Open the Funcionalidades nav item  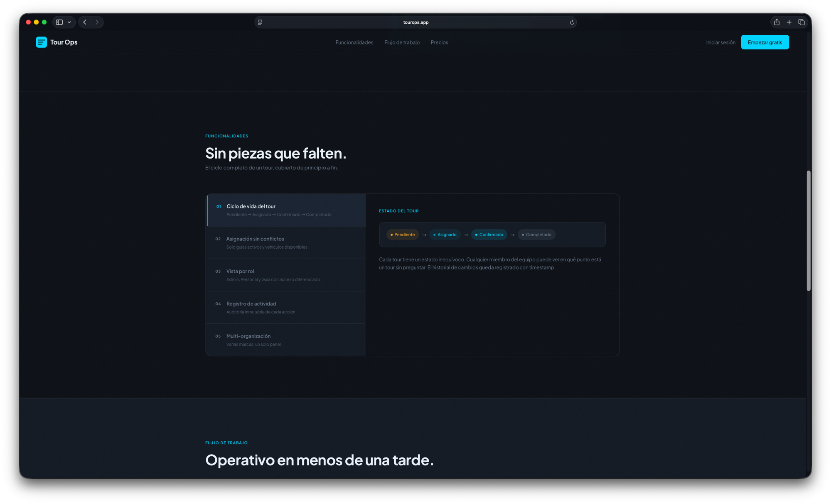pos(354,42)
